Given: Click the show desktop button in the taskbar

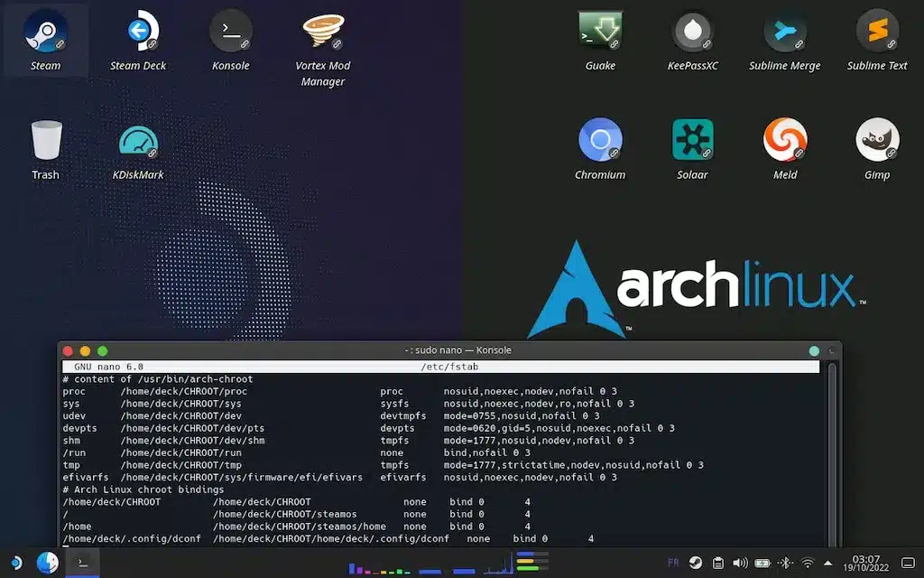Looking at the screenshot, I should click(x=908, y=563).
